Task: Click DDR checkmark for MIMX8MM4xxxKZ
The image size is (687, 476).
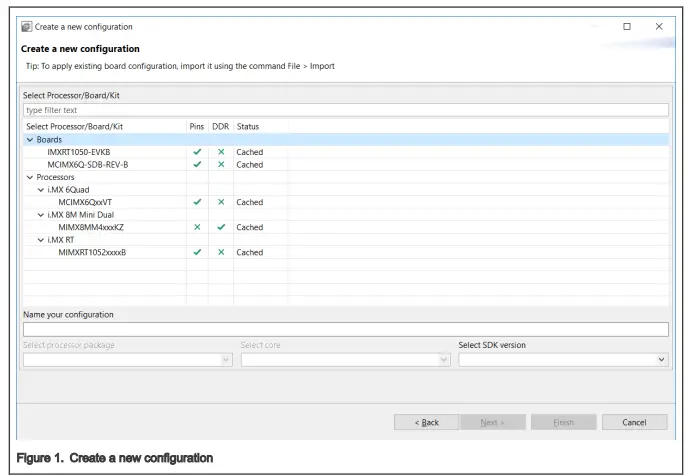Action: [x=221, y=227]
